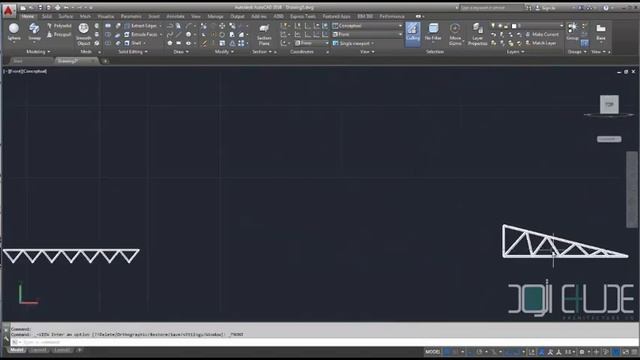This screenshot has height=360, width=640.
Task: Click the Mirror 3D triangle icon in Modify
Action: 232,43
